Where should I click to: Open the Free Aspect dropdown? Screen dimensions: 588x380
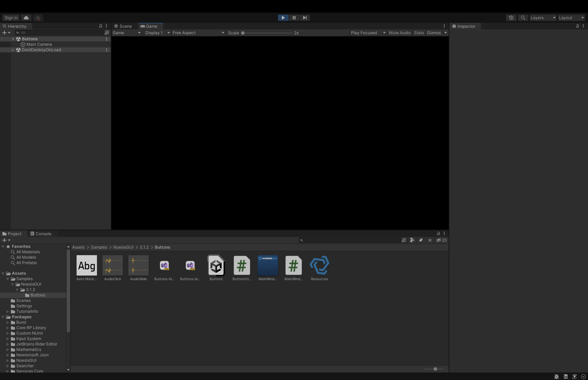click(198, 33)
